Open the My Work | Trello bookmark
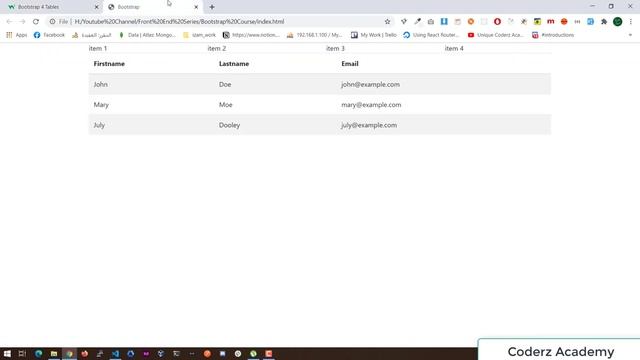This screenshot has width=640, height=360. coord(374,35)
